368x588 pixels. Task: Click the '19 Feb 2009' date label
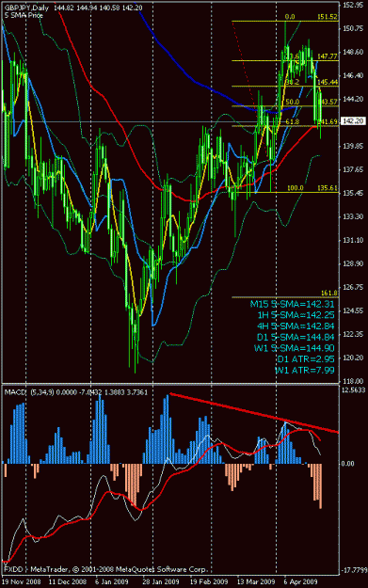[x=209, y=581]
